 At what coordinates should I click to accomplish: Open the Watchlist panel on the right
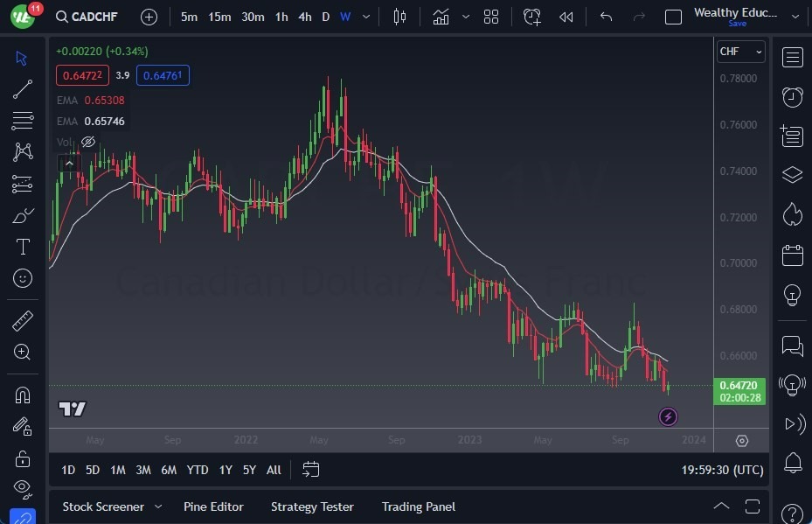[792, 57]
